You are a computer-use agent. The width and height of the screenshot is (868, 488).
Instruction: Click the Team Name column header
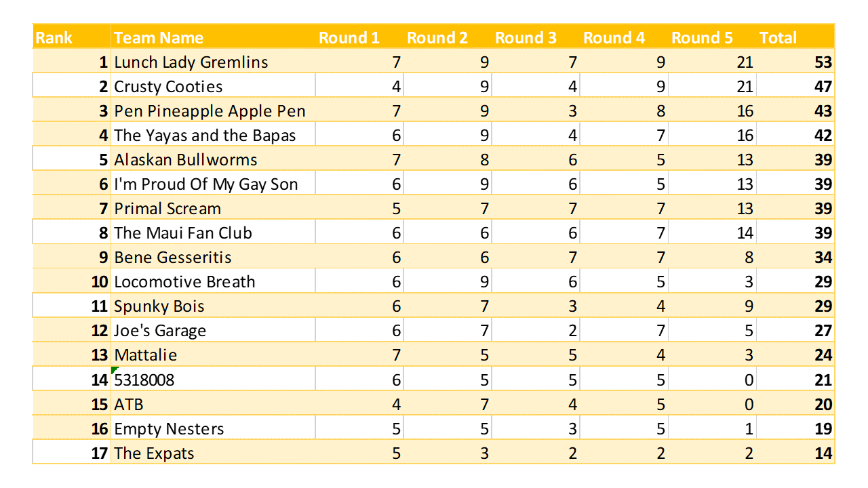pos(159,38)
